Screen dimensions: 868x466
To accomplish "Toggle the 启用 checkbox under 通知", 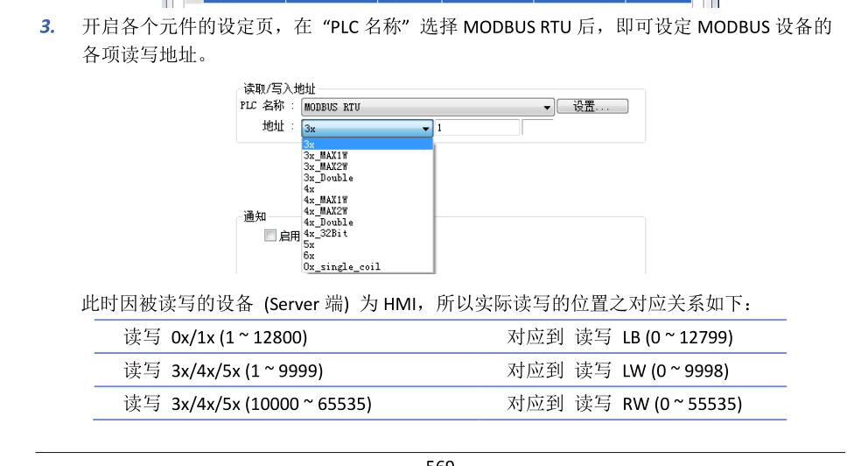I will [271, 236].
